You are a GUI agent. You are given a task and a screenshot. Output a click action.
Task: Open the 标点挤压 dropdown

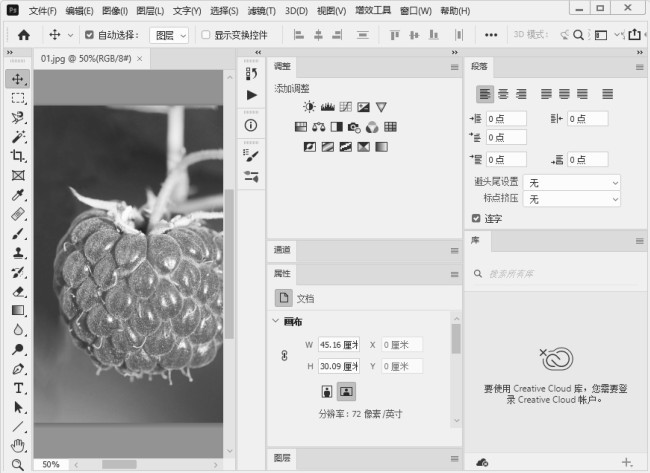(572, 199)
